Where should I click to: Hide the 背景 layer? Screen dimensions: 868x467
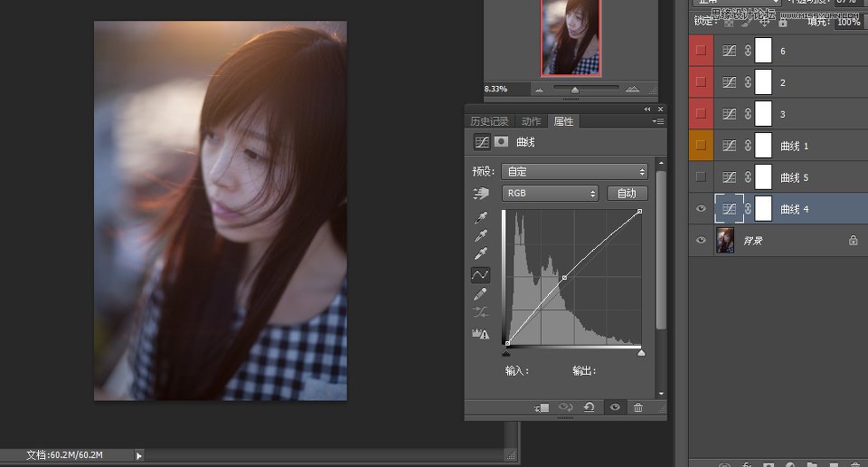point(701,241)
